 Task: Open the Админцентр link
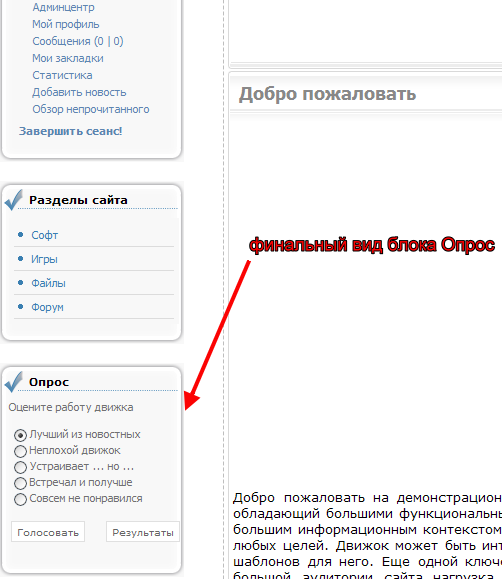coord(64,7)
